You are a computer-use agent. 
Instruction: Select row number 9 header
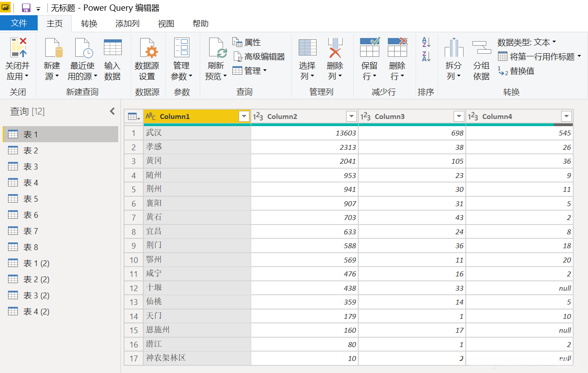point(134,246)
